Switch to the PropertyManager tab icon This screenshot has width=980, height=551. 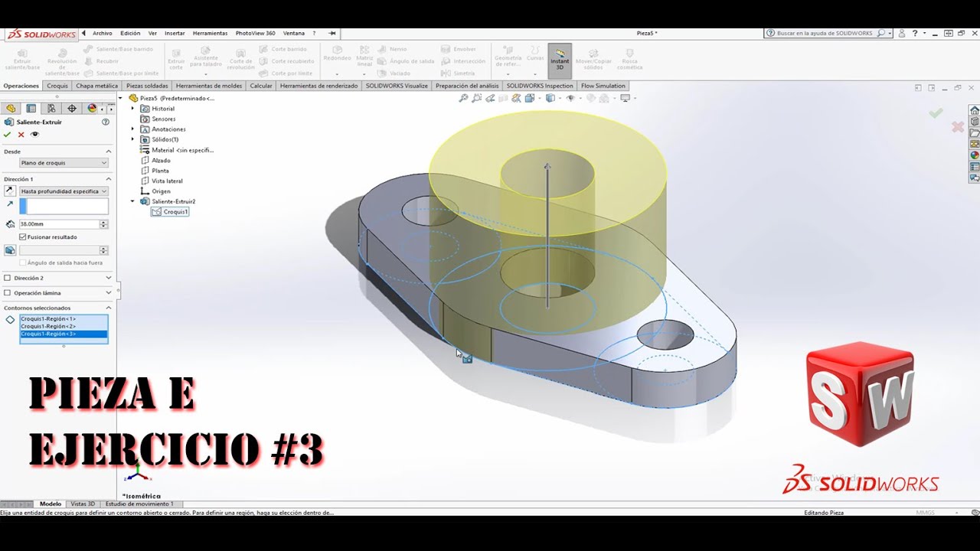31,109
